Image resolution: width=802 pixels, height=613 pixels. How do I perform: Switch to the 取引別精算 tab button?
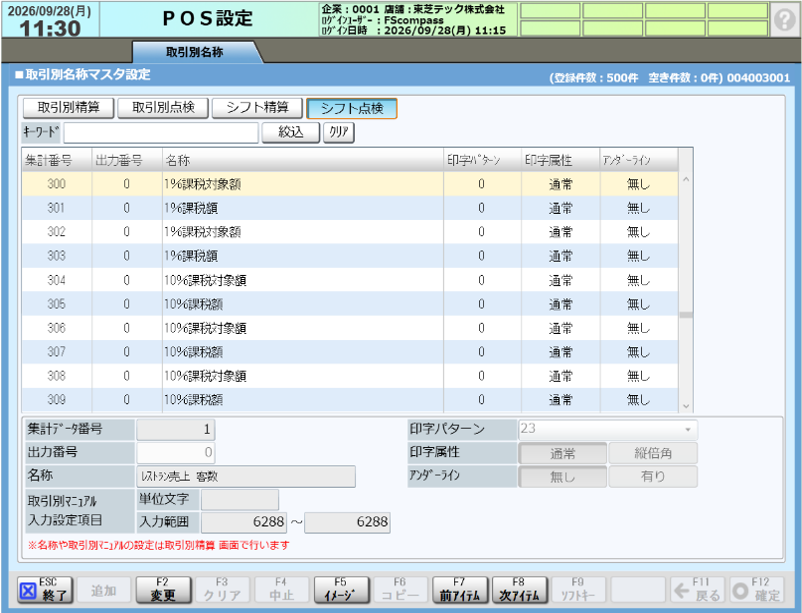click(69, 108)
